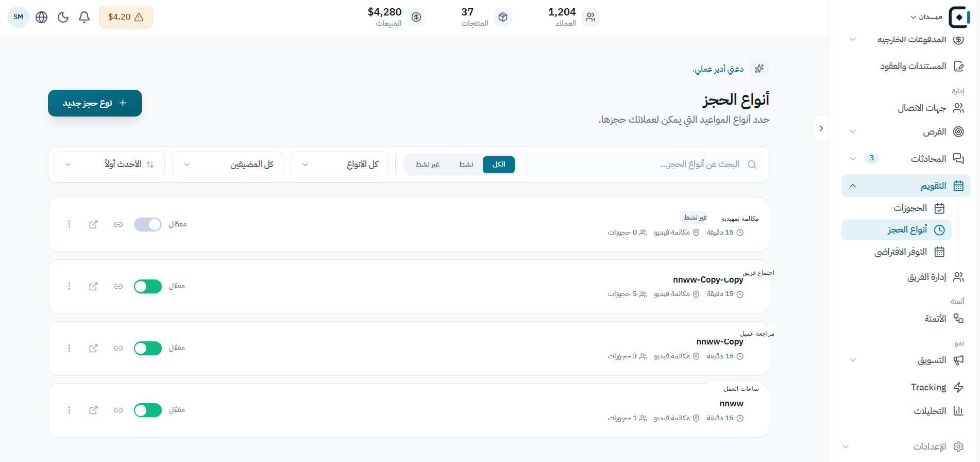Viewport: 980px width, 462px height.
Task: Open the language globe icon
Action: tap(42, 17)
